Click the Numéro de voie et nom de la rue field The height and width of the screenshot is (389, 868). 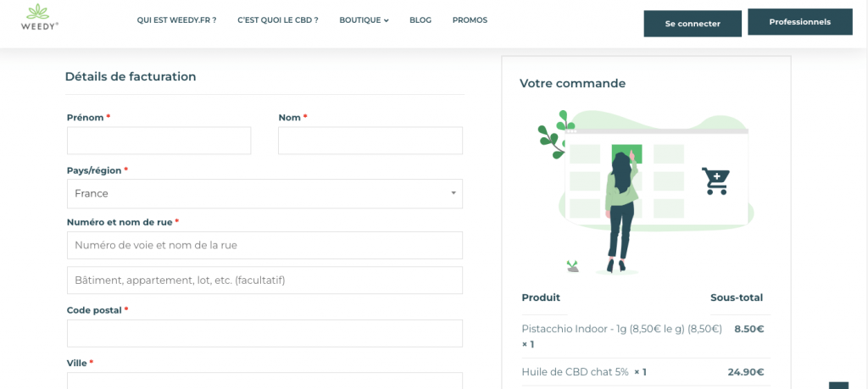click(x=264, y=245)
